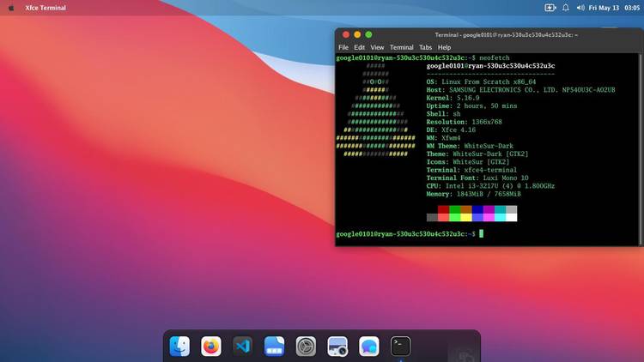Open the battery power indicator
The image size is (644, 362).
pyautogui.click(x=550, y=8)
